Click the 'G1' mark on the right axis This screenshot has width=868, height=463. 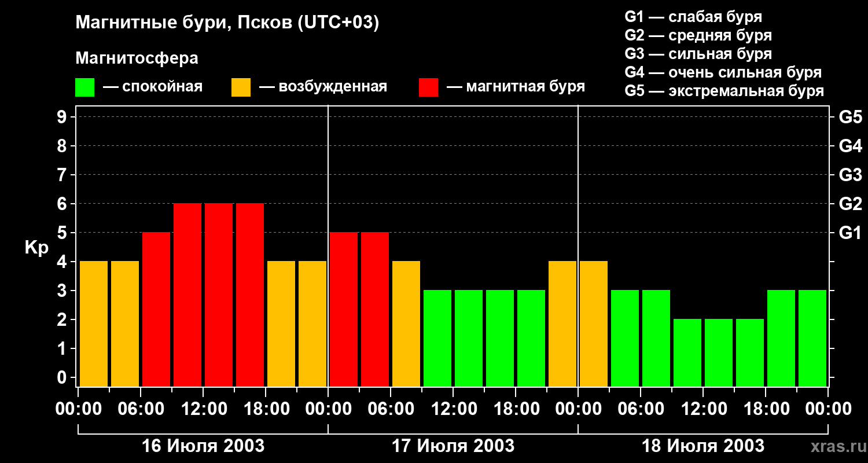pyautogui.click(x=850, y=233)
